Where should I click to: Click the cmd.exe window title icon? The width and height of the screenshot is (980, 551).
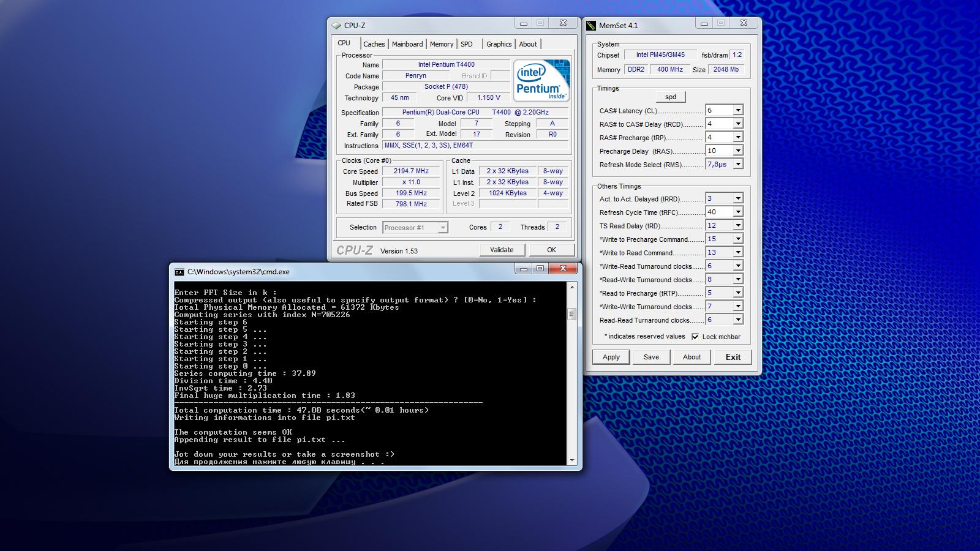pyautogui.click(x=179, y=272)
